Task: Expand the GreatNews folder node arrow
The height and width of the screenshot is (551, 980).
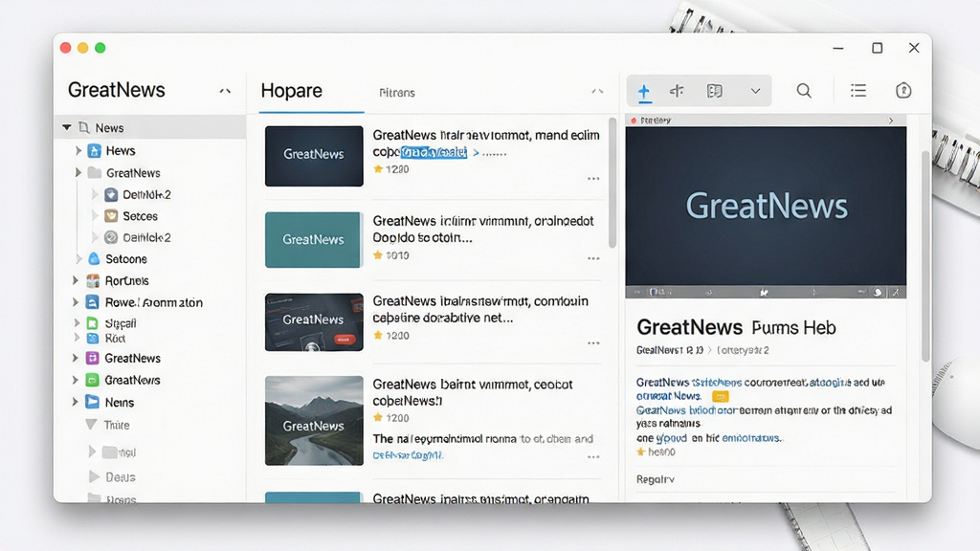Action: click(78, 172)
